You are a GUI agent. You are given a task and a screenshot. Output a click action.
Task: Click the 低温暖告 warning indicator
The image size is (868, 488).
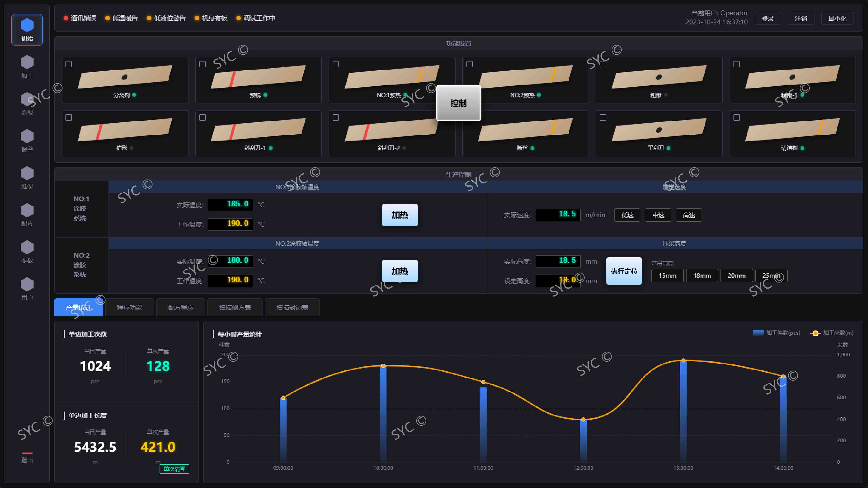point(107,18)
